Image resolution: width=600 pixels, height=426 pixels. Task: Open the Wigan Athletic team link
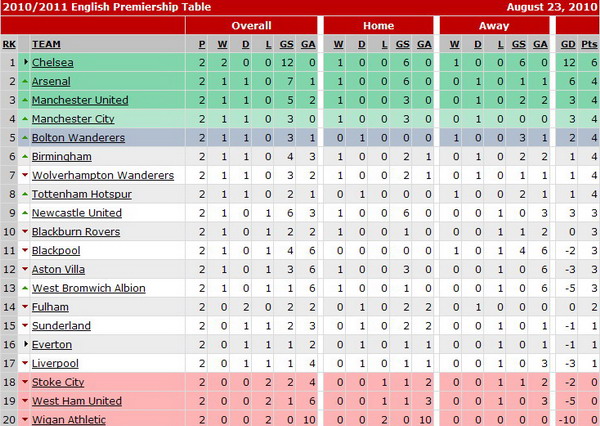coord(68,420)
